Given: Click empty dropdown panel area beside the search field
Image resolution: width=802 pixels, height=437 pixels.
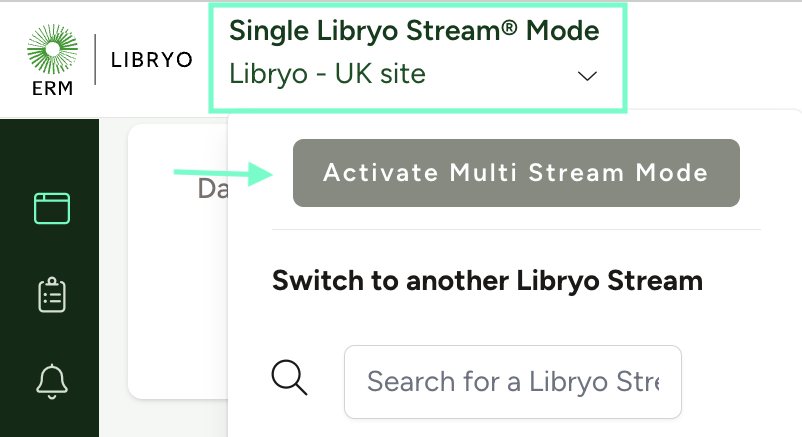Looking at the screenshot, I should pyautogui.click(x=740, y=381).
